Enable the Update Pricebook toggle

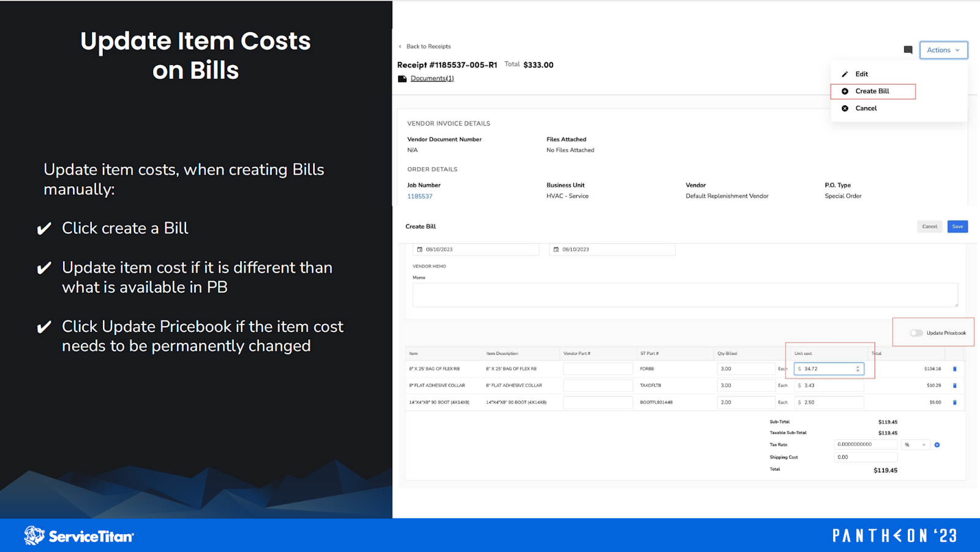(916, 333)
